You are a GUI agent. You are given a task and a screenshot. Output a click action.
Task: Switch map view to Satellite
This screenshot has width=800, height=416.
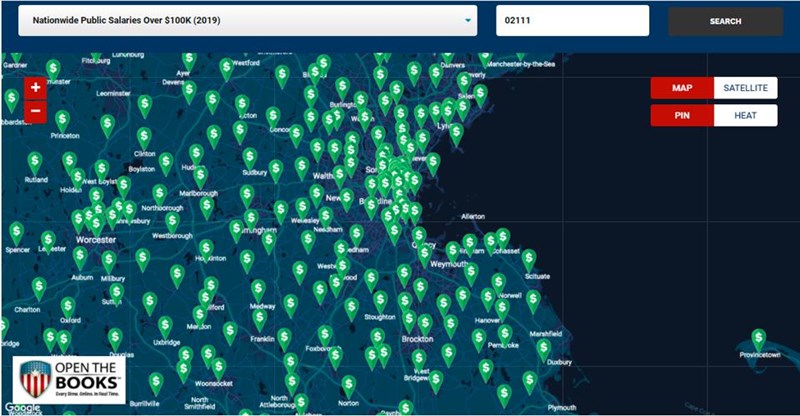(745, 88)
